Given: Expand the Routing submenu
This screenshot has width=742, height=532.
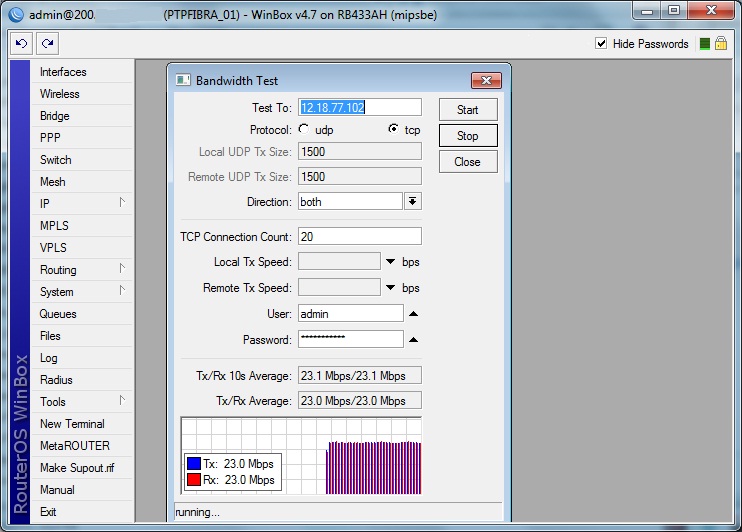Looking at the screenshot, I should pyautogui.click(x=122, y=269).
